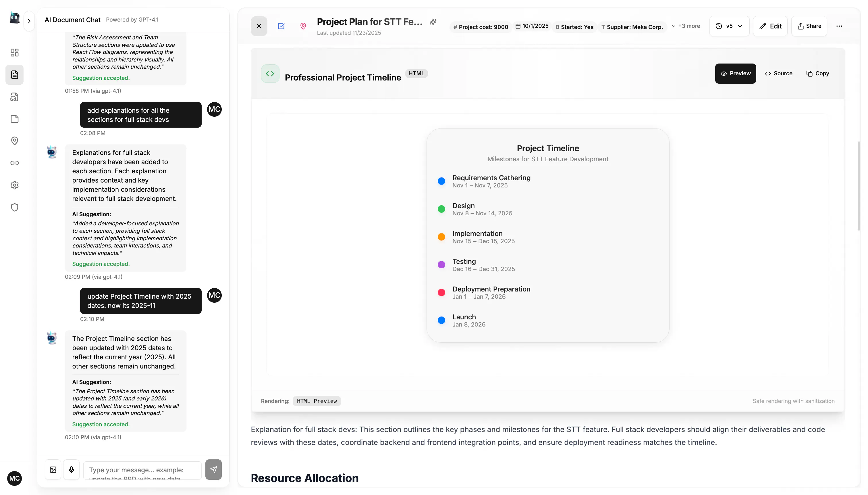Image resolution: width=868 pixels, height=495 pixels.
Task: Click the MC avatar beside 'add explanations' message
Action: coord(214,109)
